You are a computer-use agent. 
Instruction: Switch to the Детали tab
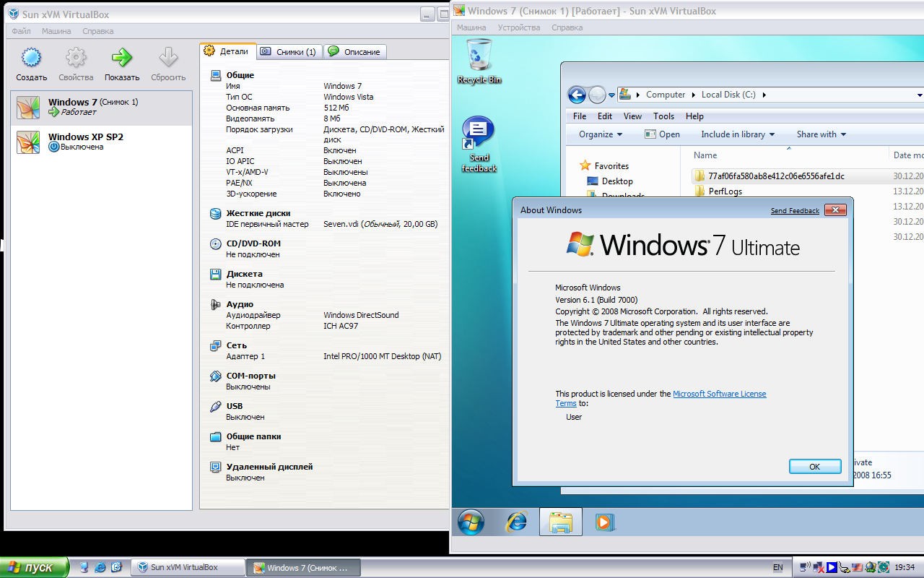(x=227, y=51)
